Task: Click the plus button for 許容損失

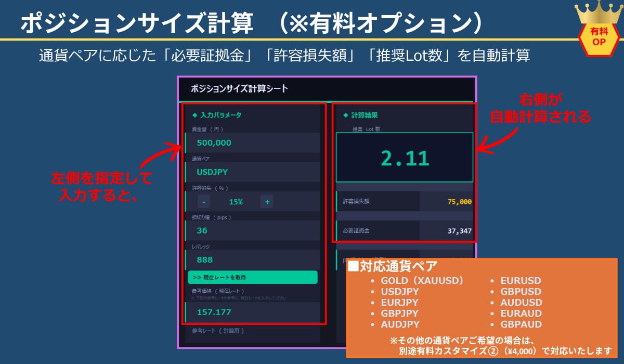Action: point(267,202)
